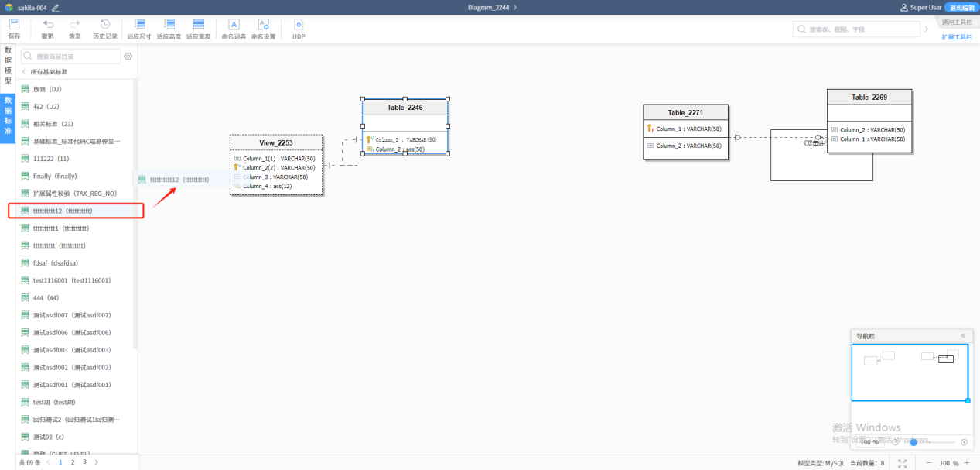Click the Diagram_2244 title

(489, 7)
